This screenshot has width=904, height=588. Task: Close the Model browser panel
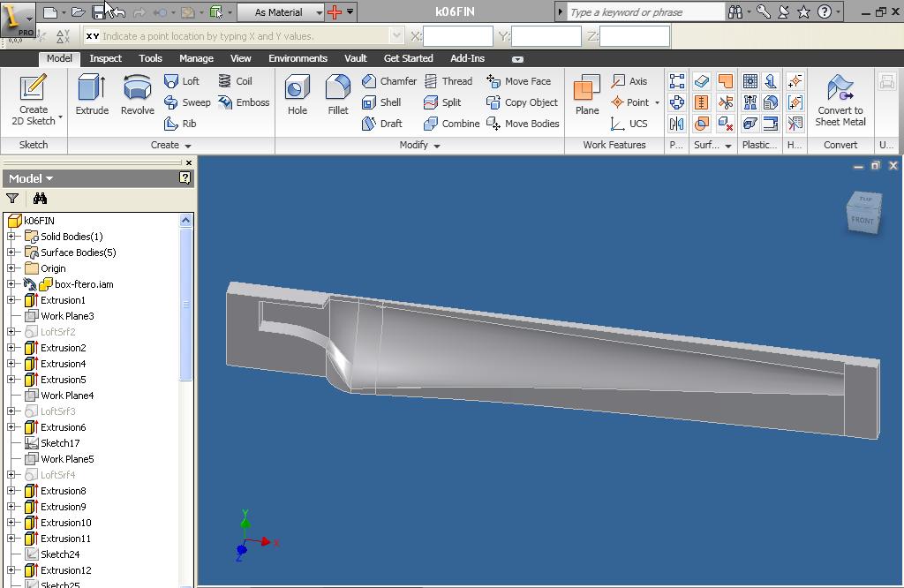tap(189, 163)
